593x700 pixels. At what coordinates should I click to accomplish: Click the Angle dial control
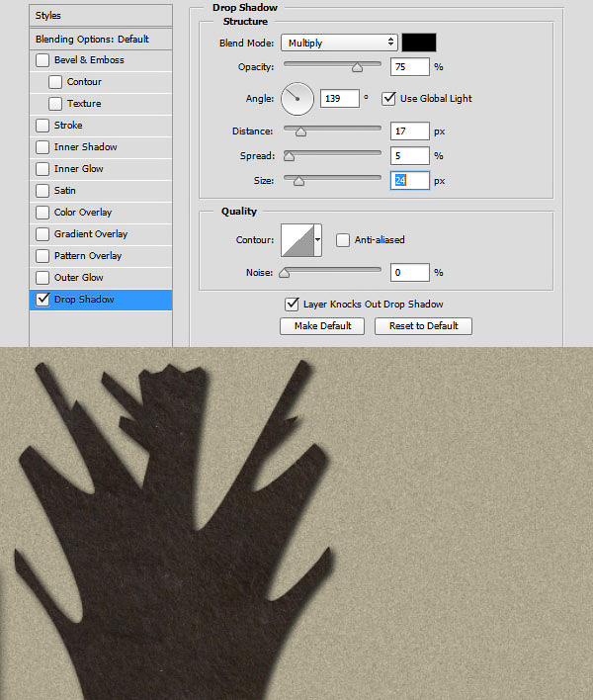tap(297, 99)
